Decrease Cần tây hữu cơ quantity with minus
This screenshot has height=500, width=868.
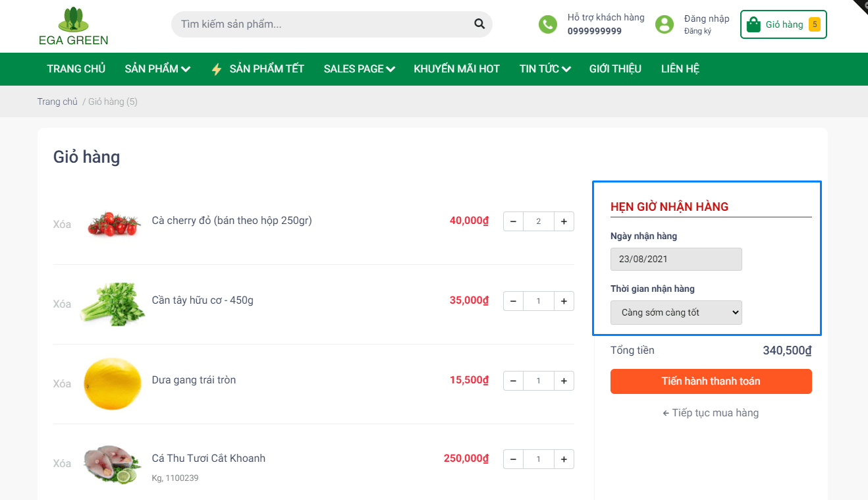[x=513, y=301]
